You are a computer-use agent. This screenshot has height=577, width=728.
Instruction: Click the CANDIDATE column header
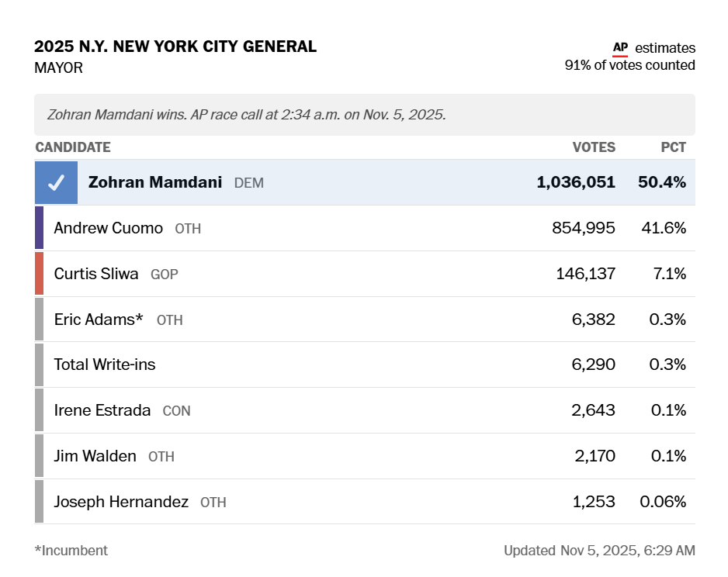coord(73,147)
